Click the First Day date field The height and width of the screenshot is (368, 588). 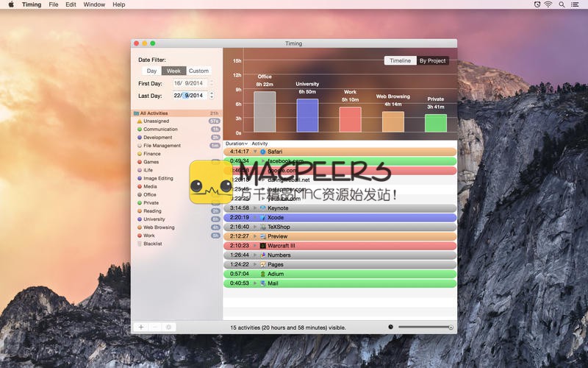(190, 83)
